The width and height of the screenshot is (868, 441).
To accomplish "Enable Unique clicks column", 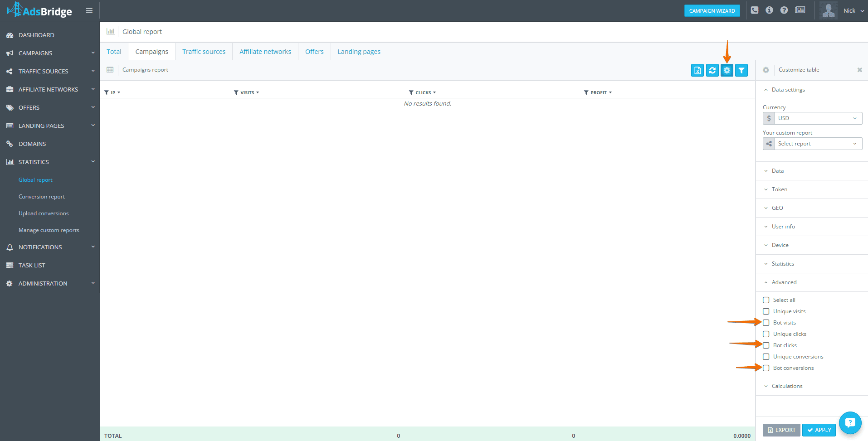I will [766, 334].
